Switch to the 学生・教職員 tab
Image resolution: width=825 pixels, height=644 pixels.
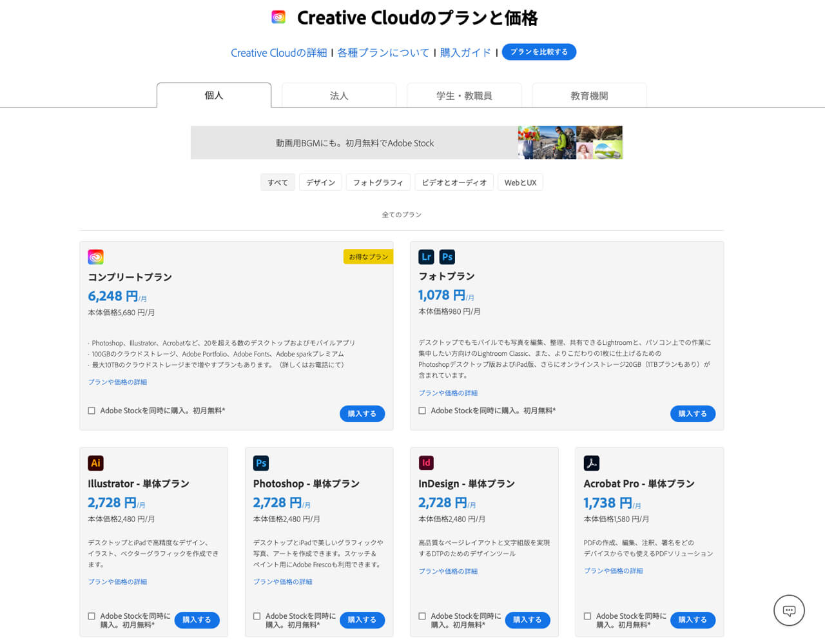click(464, 95)
